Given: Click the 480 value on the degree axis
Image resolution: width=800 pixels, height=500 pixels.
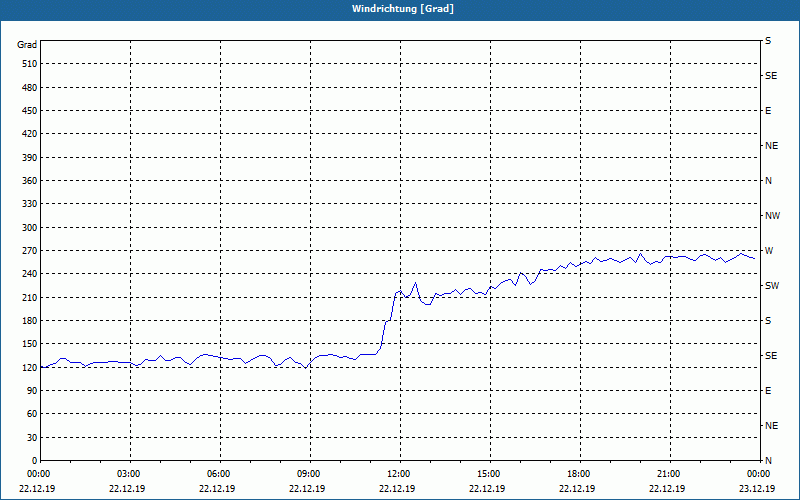Looking at the screenshot, I should coord(29,88).
